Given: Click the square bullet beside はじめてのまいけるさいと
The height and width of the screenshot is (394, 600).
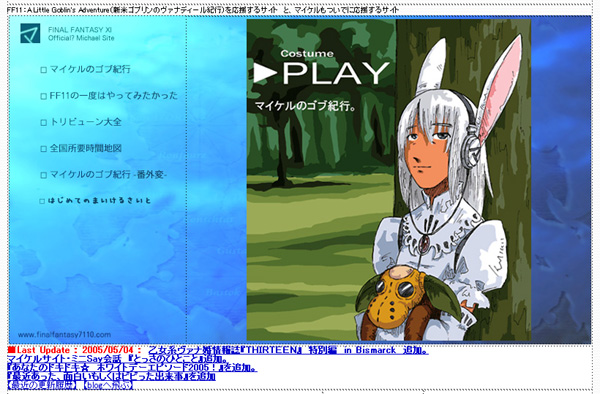Looking at the screenshot, I should [x=42, y=201].
